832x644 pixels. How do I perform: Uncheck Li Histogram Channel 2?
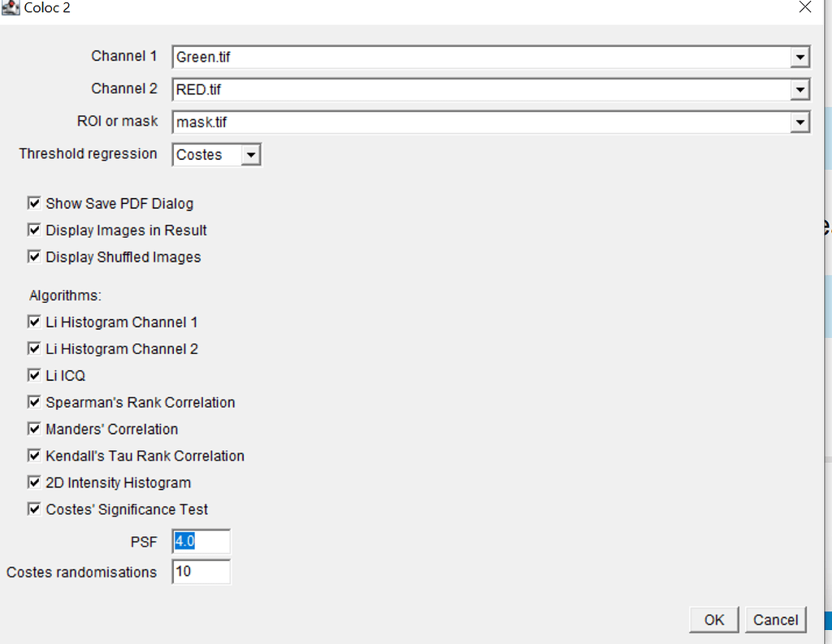[34, 348]
